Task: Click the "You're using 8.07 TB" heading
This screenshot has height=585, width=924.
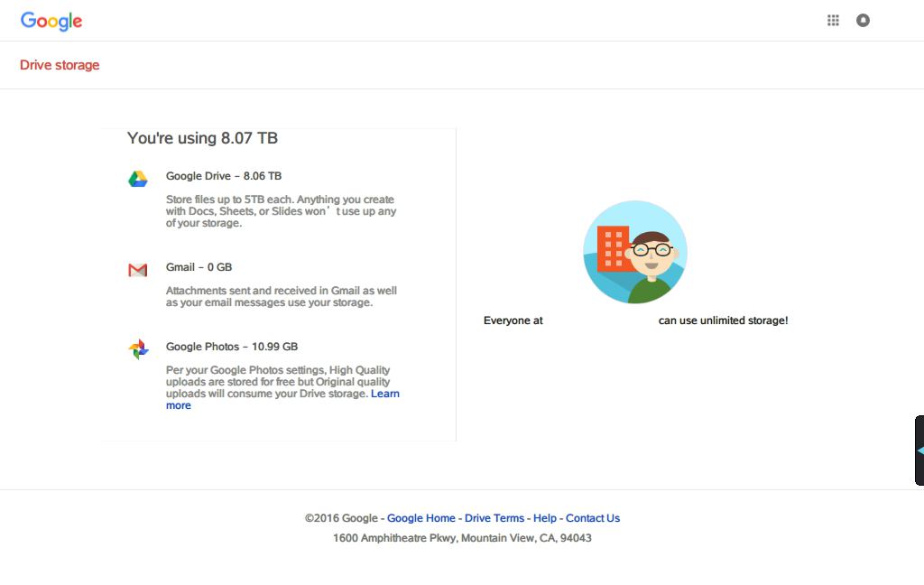Action: [x=202, y=138]
